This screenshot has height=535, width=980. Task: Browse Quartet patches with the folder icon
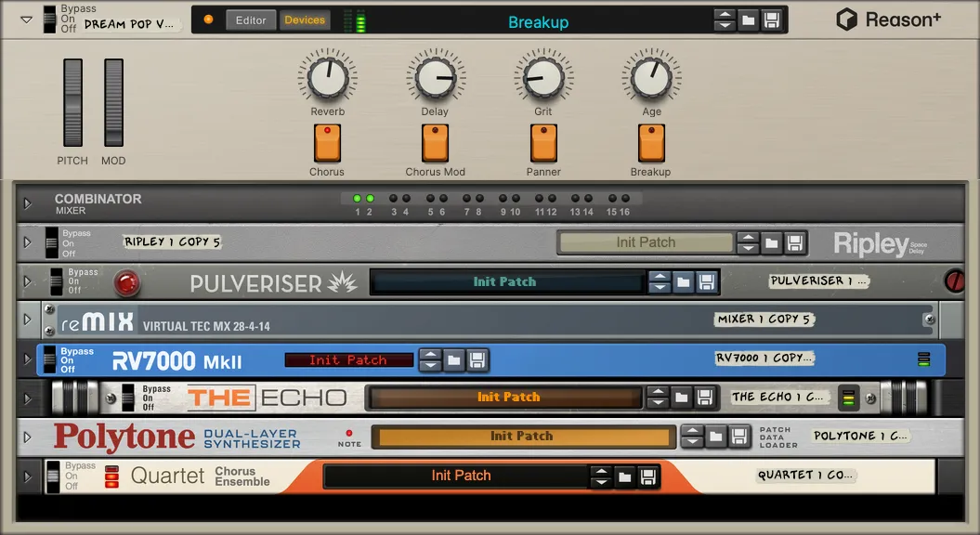(x=624, y=477)
